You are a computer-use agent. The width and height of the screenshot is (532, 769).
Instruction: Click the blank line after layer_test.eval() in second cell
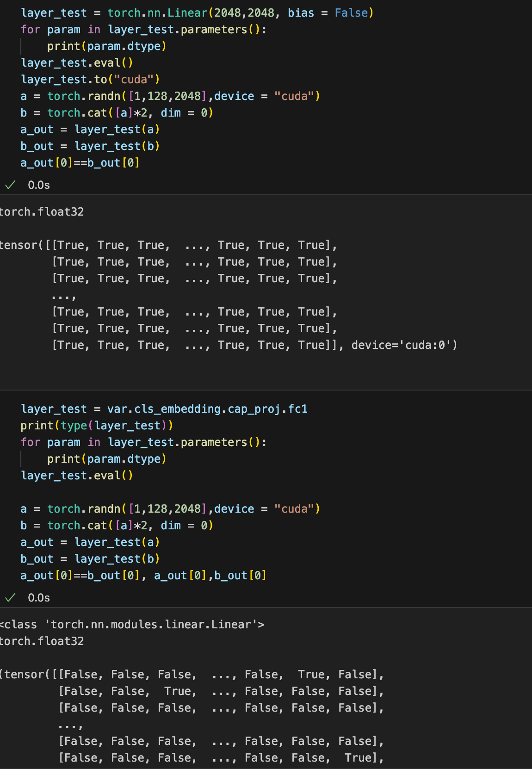pyautogui.click(x=139, y=492)
